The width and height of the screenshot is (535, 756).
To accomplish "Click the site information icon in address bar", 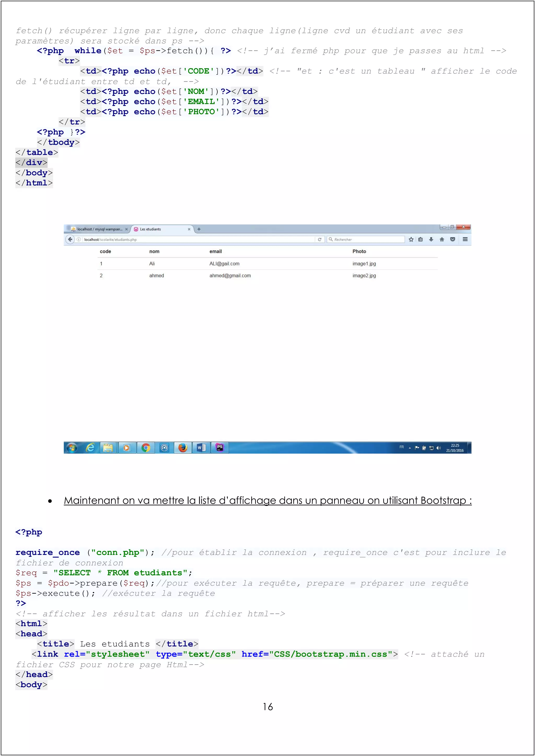I will pyautogui.click(x=79, y=239).
